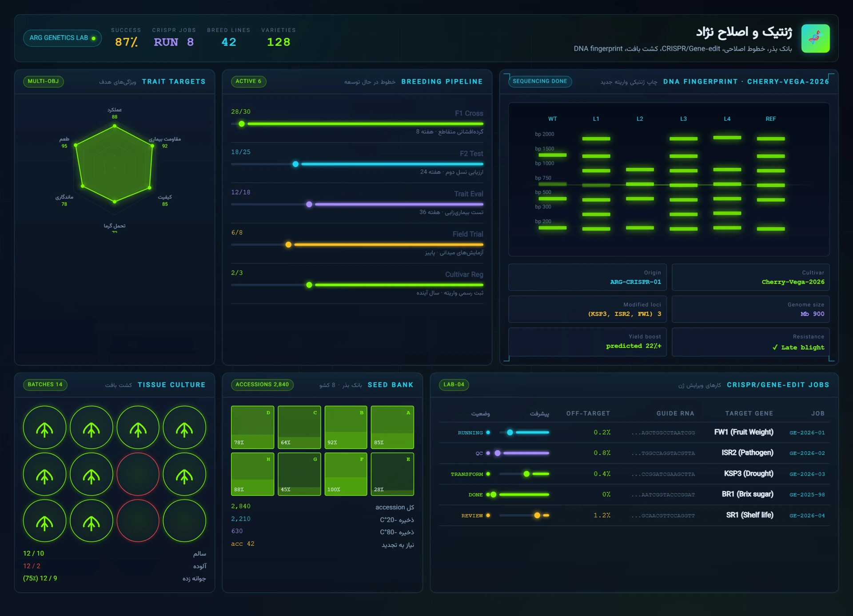The height and width of the screenshot is (616, 853).
Task: Click the ACCESSIONS 2,840 badge
Action: tap(262, 385)
